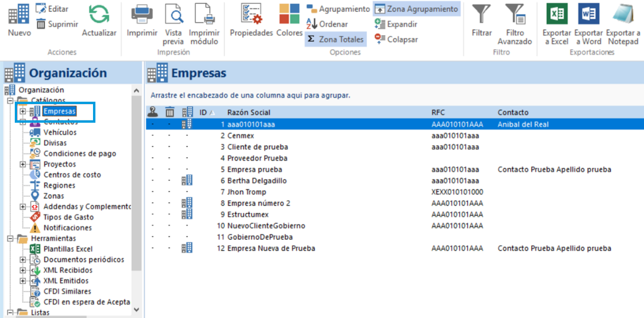Expand the Proyectos tree node
This screenshot has width=644, height=318.
[x=22, y=164]
